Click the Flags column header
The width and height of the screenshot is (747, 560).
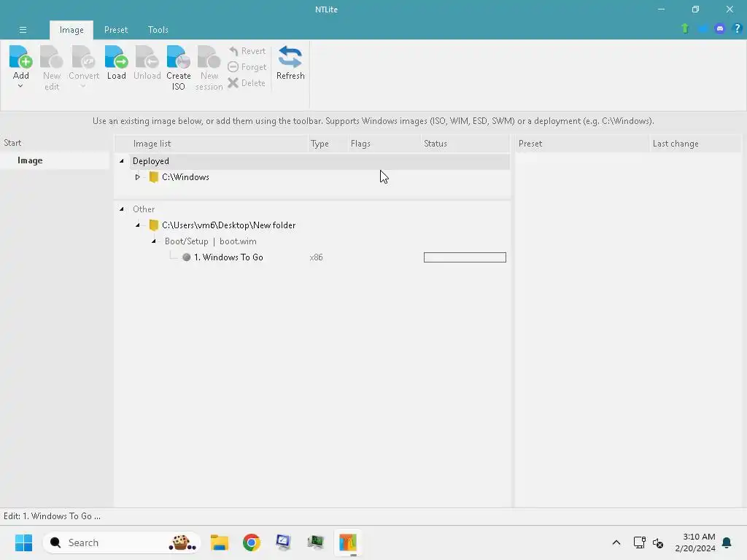pos(384,144)
